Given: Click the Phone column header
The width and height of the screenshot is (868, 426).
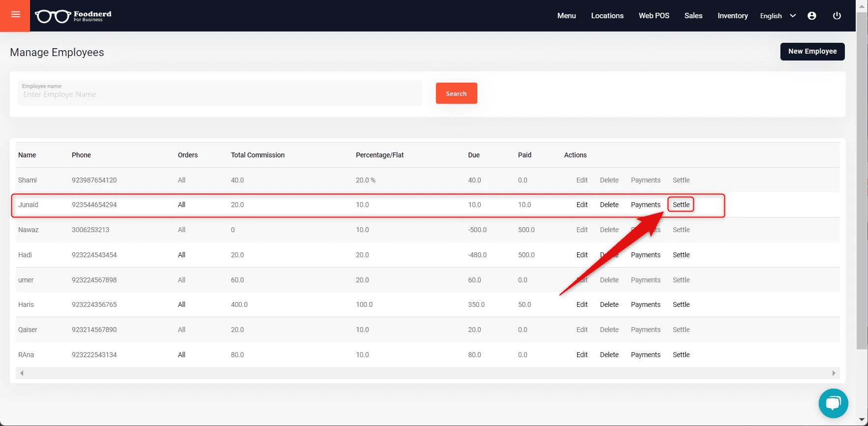Looking at the screenshot, I should pos(81,155).
